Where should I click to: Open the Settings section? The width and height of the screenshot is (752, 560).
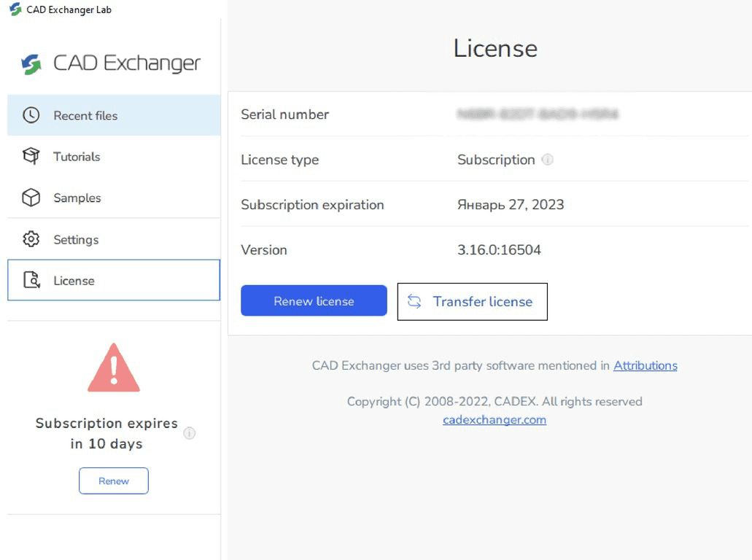click(x=114, y=239)
